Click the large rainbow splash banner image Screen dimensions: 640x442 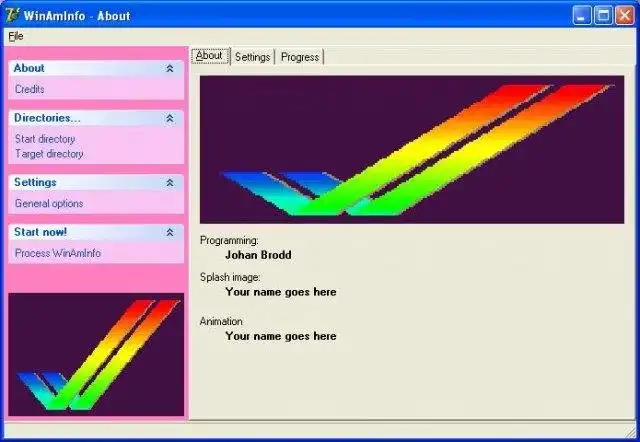coord(412,149)
